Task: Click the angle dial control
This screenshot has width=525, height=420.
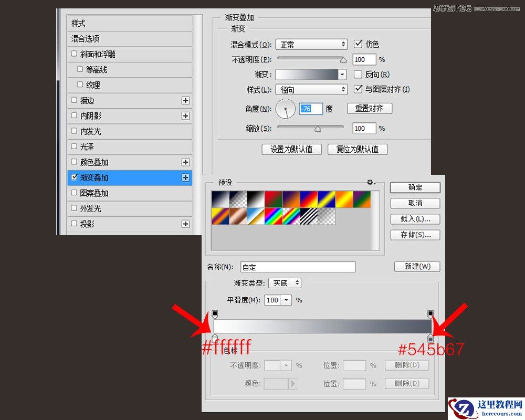Action: click(x=285, y=109)
